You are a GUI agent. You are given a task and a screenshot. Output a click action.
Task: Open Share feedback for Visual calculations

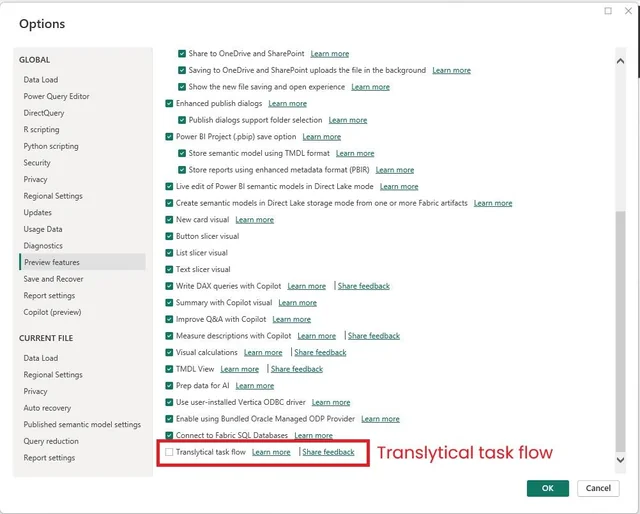tap(320, 352)
